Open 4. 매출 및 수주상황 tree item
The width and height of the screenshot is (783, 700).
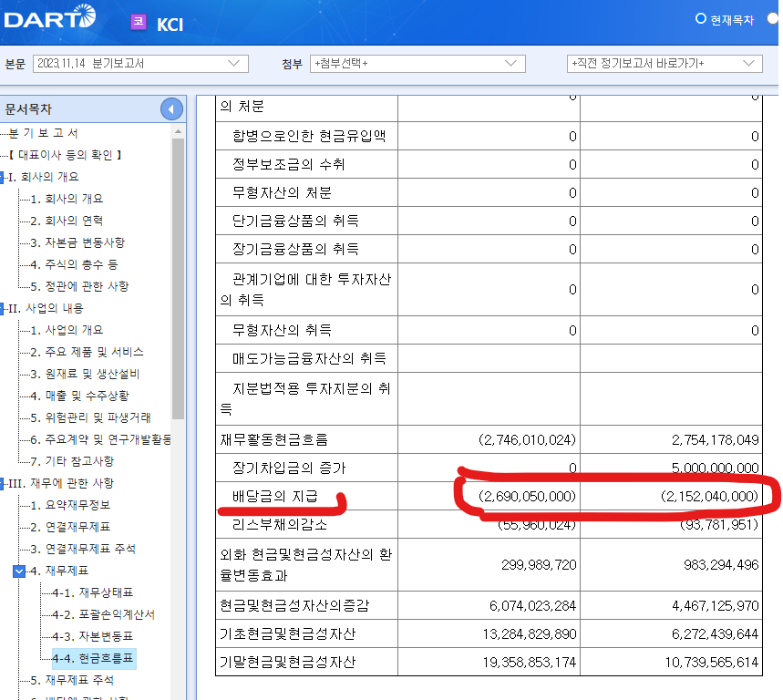tap(79, 396)
